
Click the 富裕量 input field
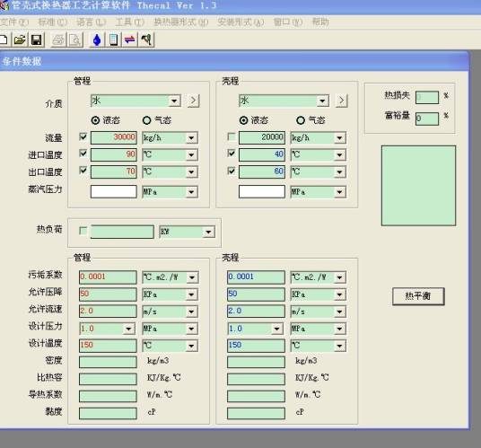[x=427, y=119]
